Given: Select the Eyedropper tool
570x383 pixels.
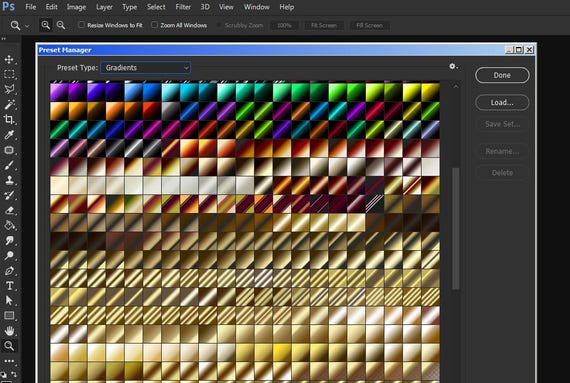Looking at the screenshot, I should tap(9, 135).
